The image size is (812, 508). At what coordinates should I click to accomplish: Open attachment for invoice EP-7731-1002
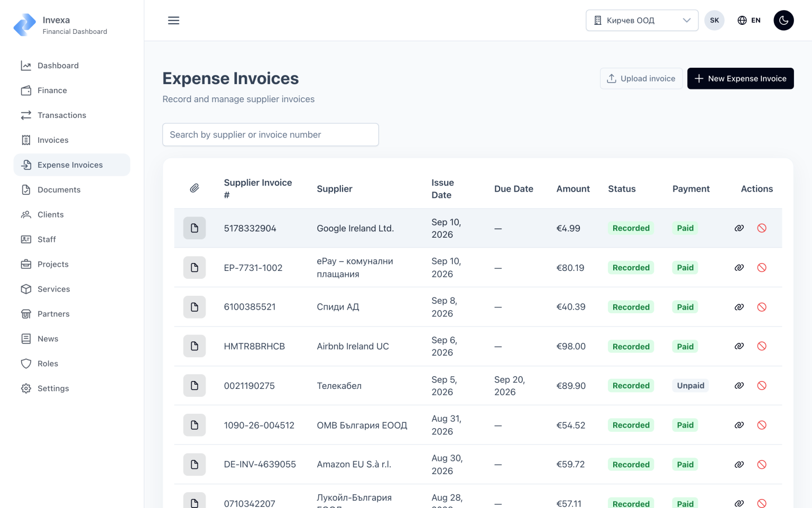tap(195, 268)
